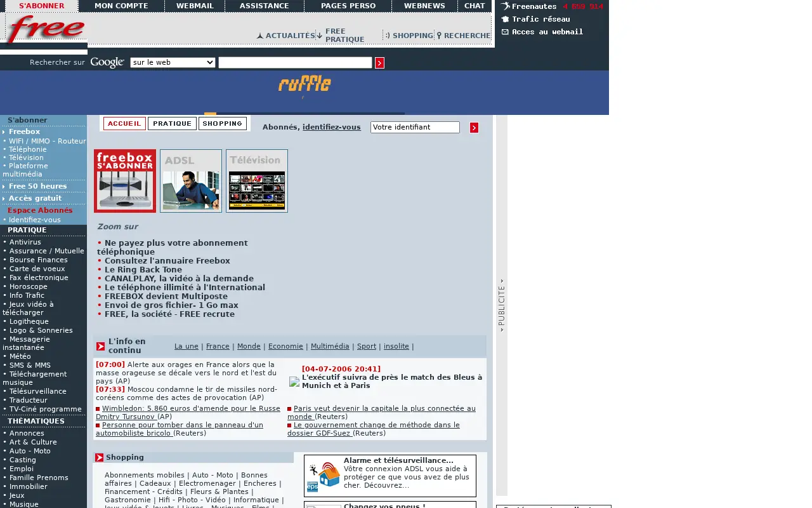Image resolution: width=812 pixels, height=508 pixels.
Task: Open the CHAT top tab
Action: pyautogui.click(x=475, y=6)
